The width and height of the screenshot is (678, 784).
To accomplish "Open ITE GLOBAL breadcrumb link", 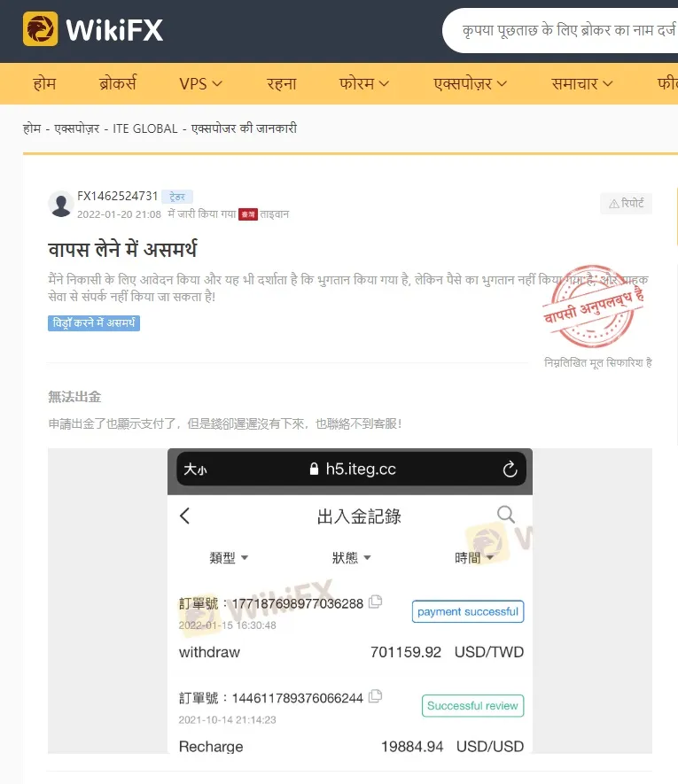I will 145,128.
